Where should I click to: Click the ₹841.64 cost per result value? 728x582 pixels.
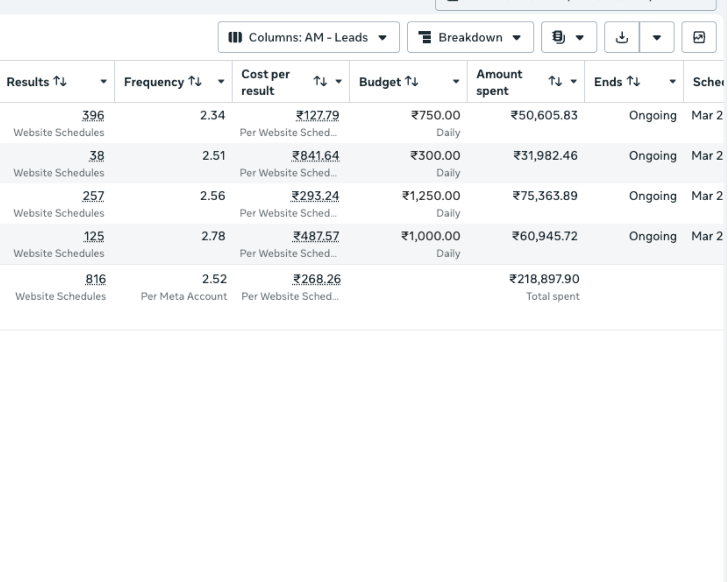click(x=315, y=156)
